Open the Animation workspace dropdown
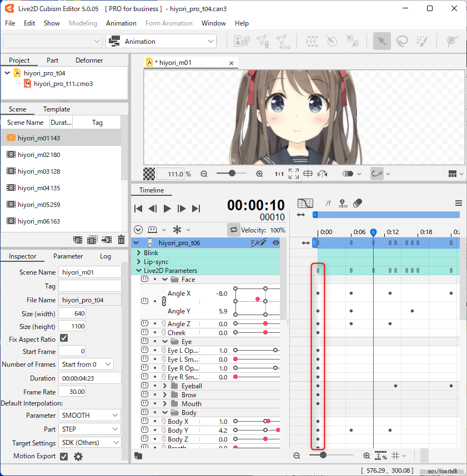467x476 pixels. (161, 41)
